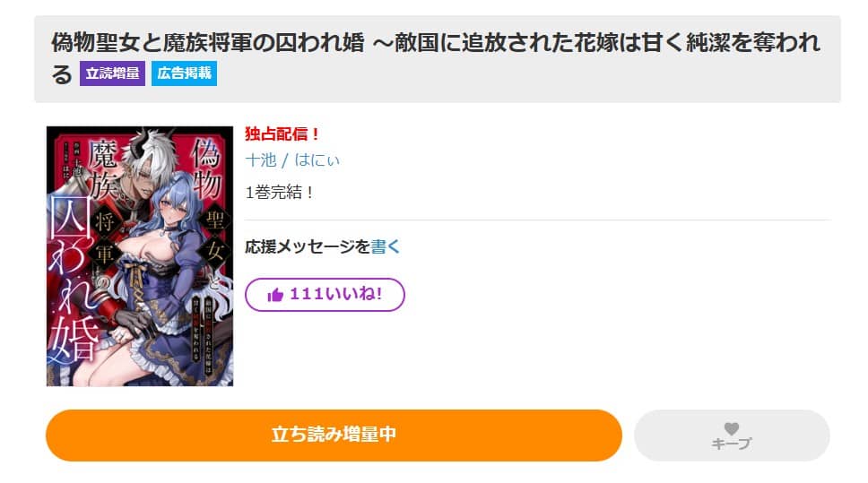The width and height of the screenshot is (868, 483).
Task: Click the thumbs-up icon in the like button
Action: pyautogui.click(x=275, y=295)
